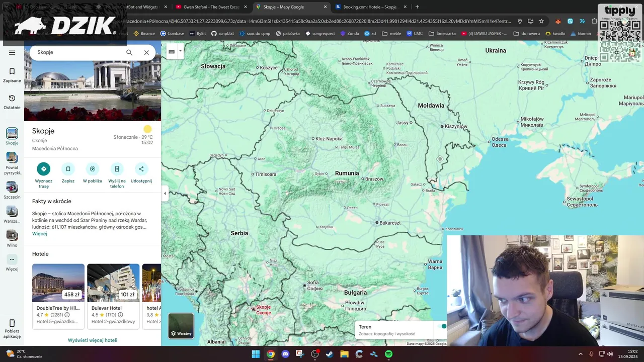
Task: Open keyboard input tool dropdown on map
Action: pos(180,51)
